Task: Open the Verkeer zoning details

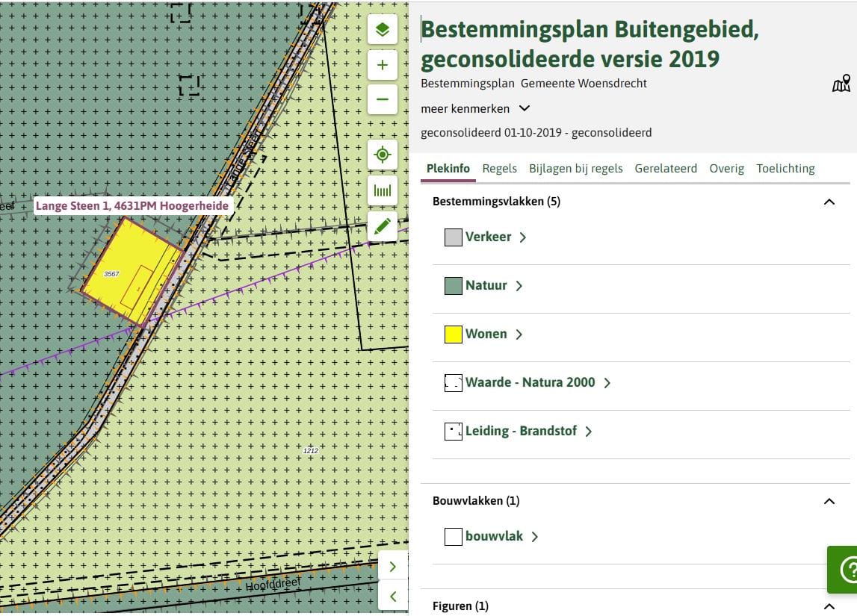Action: (x=488, y=237)
